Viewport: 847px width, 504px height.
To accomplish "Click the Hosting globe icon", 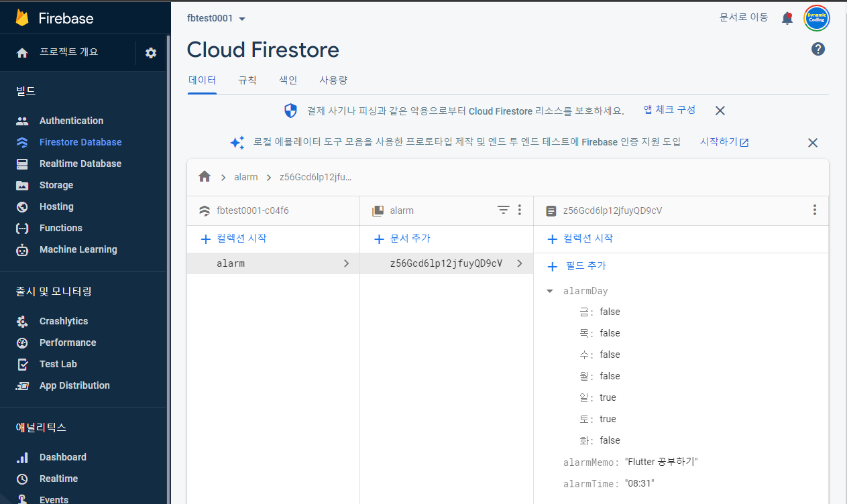I will (22, 206).
